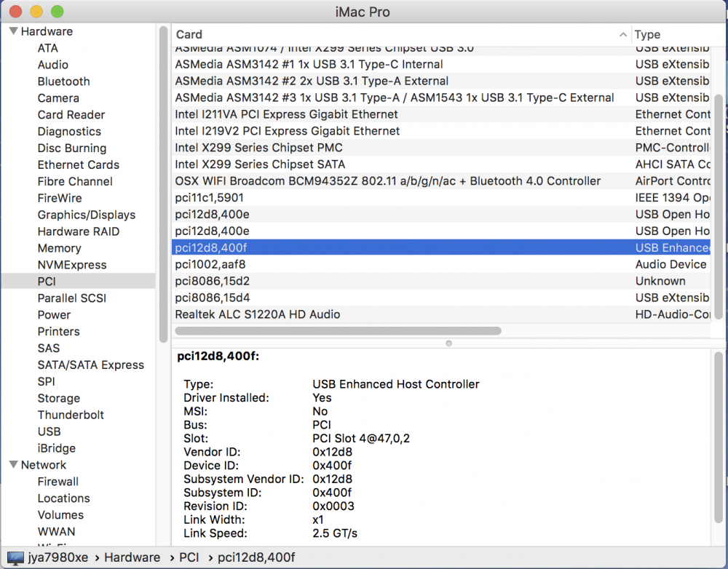Click PCI in the path bar
728x569 pixels.
(x=189, y=557)
